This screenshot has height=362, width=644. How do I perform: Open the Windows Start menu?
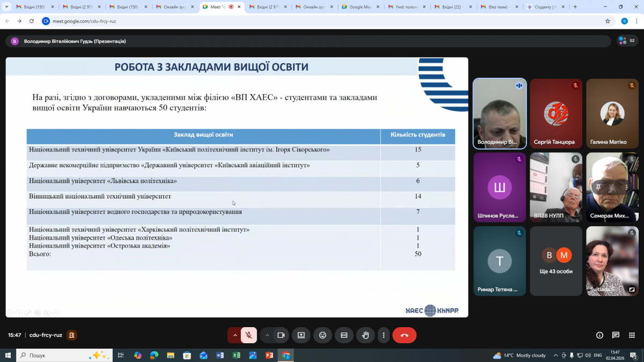click(x=8, y=355)
